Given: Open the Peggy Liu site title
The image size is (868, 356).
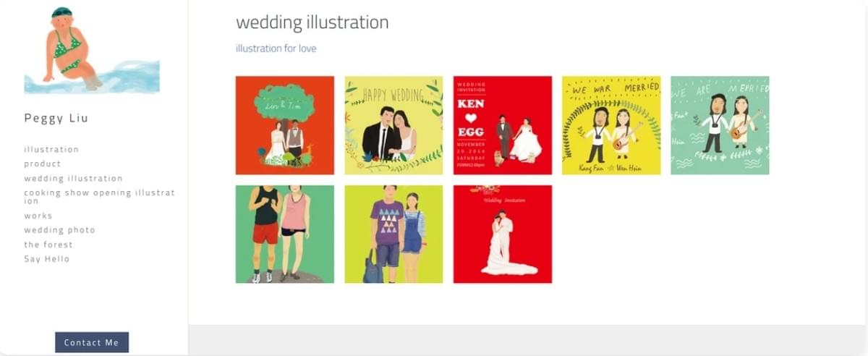Looking at the screenshot, I should click(x=56, y=118).
